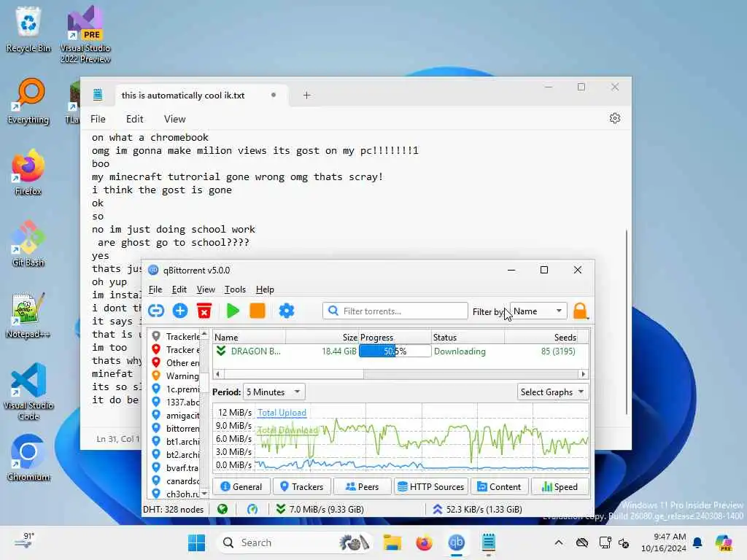
Task: Sort torrents by Size column header
Action: (x=322, y=337)
